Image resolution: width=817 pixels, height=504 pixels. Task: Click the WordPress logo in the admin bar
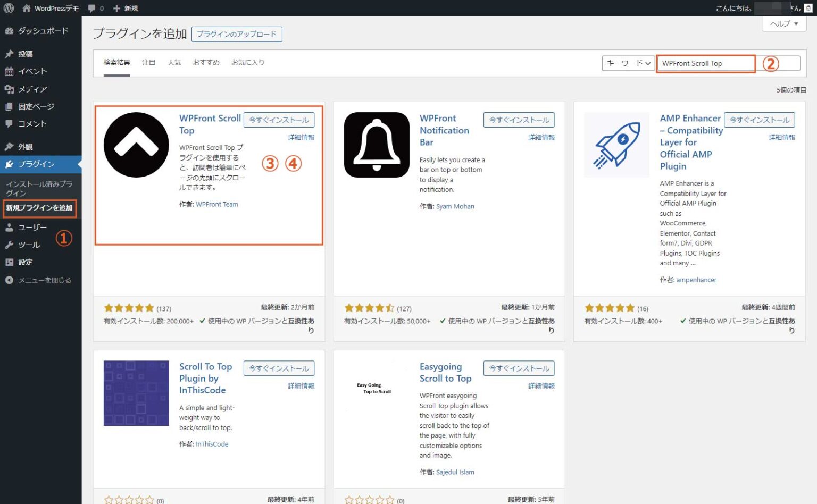[8, 8]
